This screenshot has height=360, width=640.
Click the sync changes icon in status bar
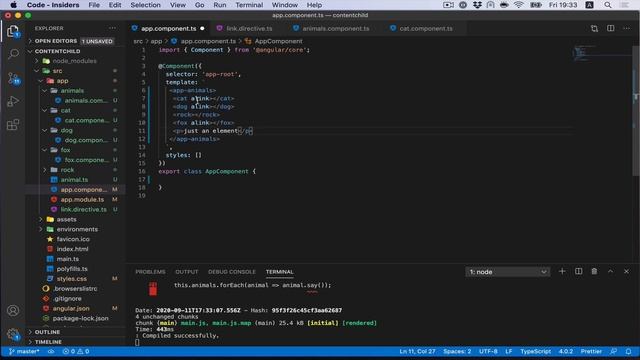coord(51,351)
